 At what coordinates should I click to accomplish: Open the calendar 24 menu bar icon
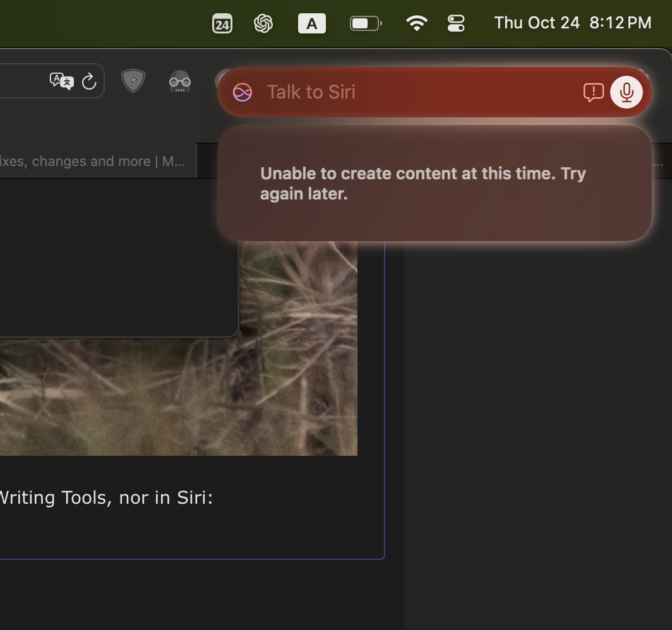pyautogui.click(x=222, y=23)
